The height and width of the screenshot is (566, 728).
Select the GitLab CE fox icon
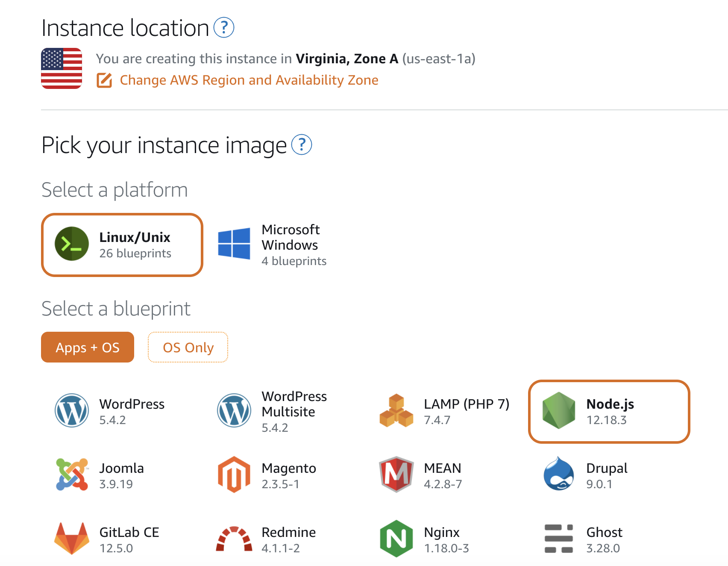72,539
